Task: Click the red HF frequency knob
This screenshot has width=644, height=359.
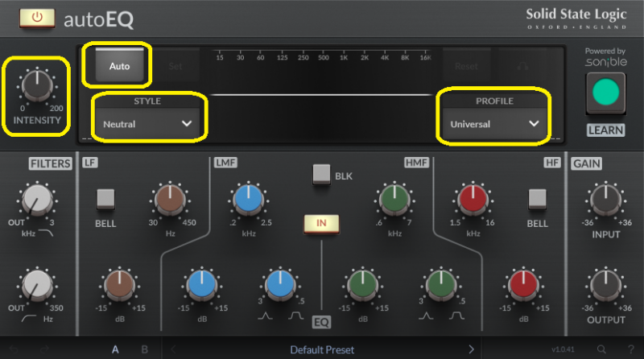Action: tap(473, 200)
